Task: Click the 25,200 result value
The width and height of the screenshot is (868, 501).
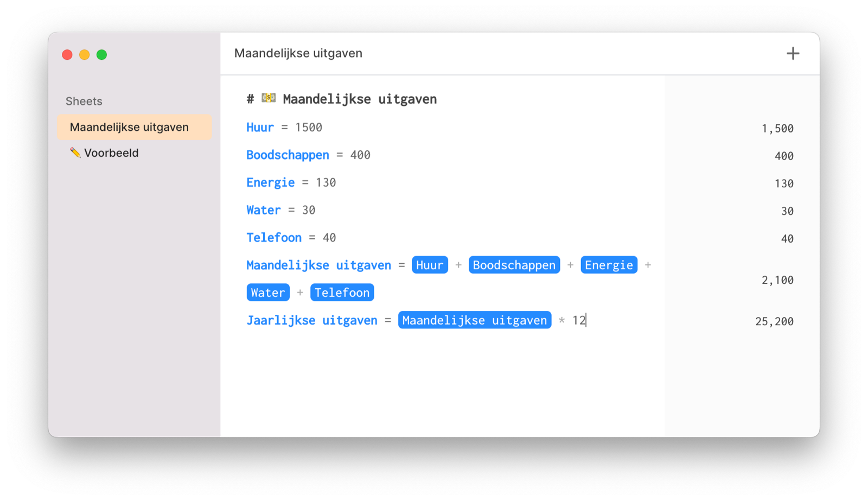Action: pos(774,321)
